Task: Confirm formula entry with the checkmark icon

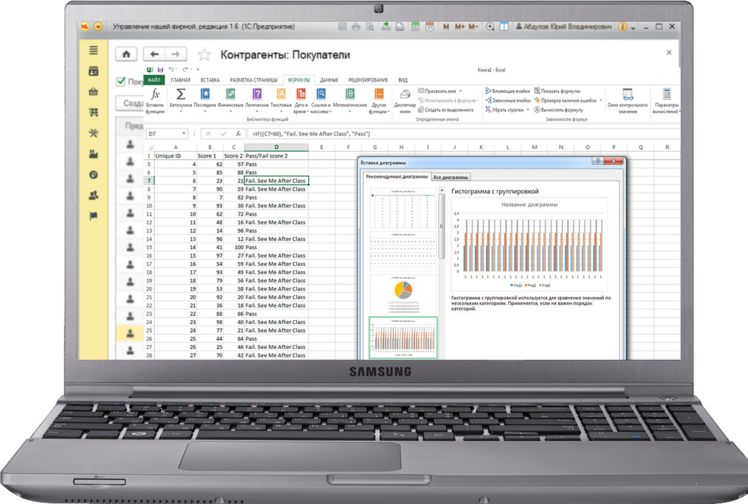Action: point(223,134)
